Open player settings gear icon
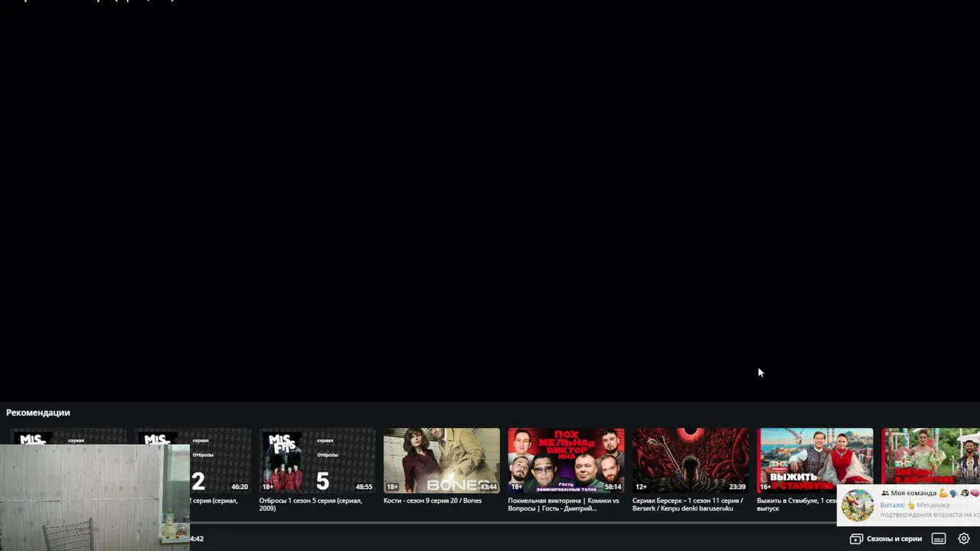 click(964, 539)
